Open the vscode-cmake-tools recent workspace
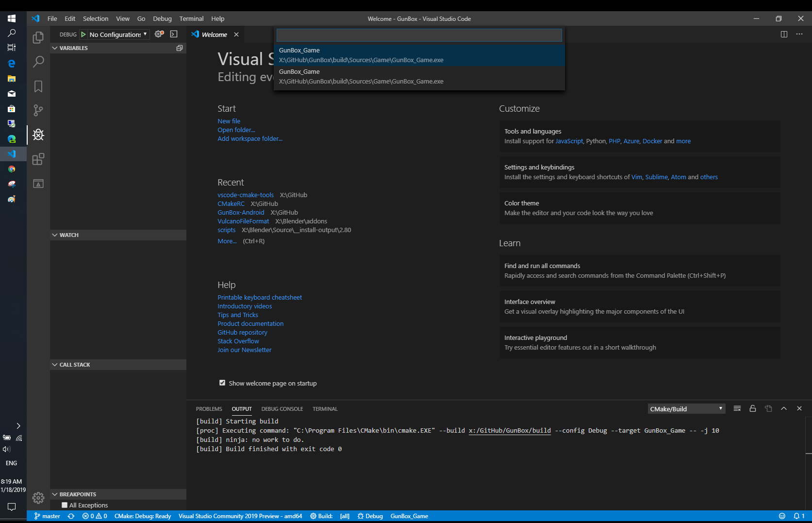Viewport: 812px width, 523px height. coord(246,195)
